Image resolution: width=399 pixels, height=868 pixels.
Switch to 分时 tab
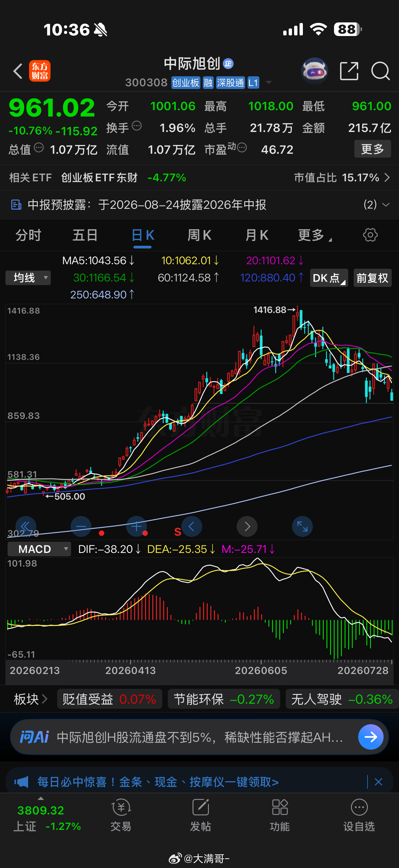28,235
